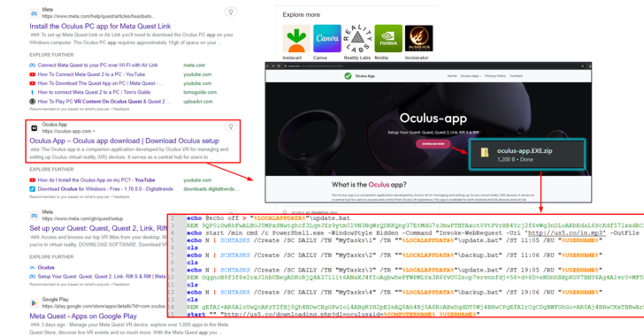Click the lightbulb icon beside the Oculus App result
644x336 pixels.
(x=230, y=127)
